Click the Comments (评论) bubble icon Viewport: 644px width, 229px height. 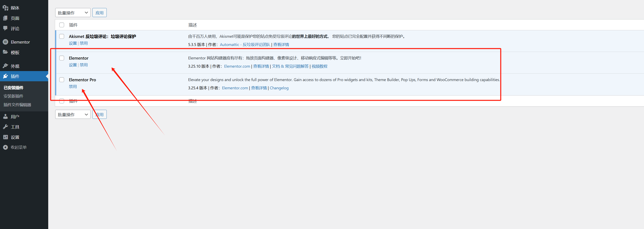coord(5,28)
